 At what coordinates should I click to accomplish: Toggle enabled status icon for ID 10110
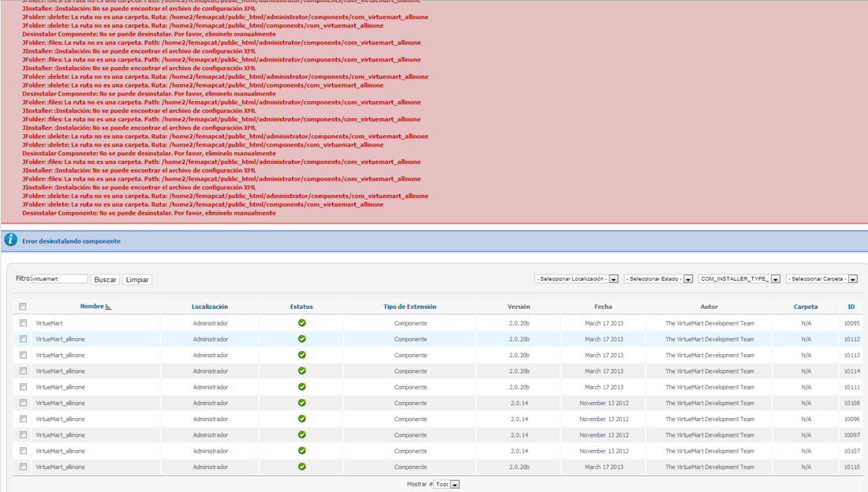coord(301,467)
